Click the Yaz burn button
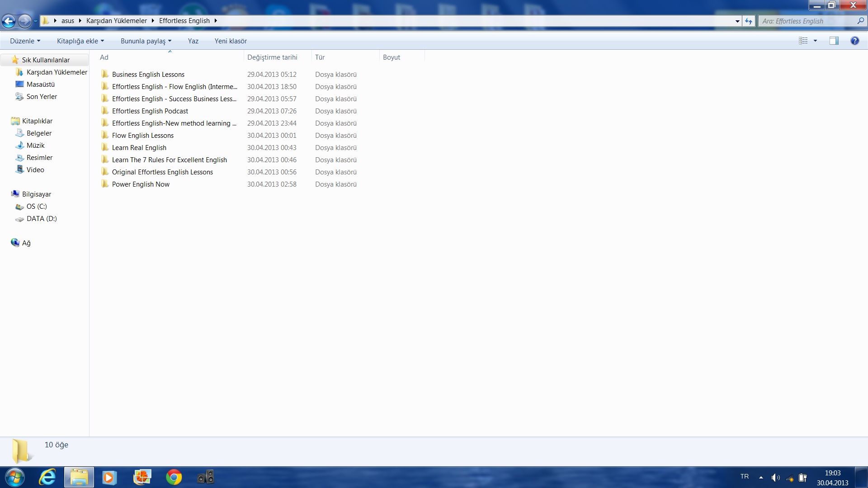This screenshot has width=868, height=488. [193, 41]
